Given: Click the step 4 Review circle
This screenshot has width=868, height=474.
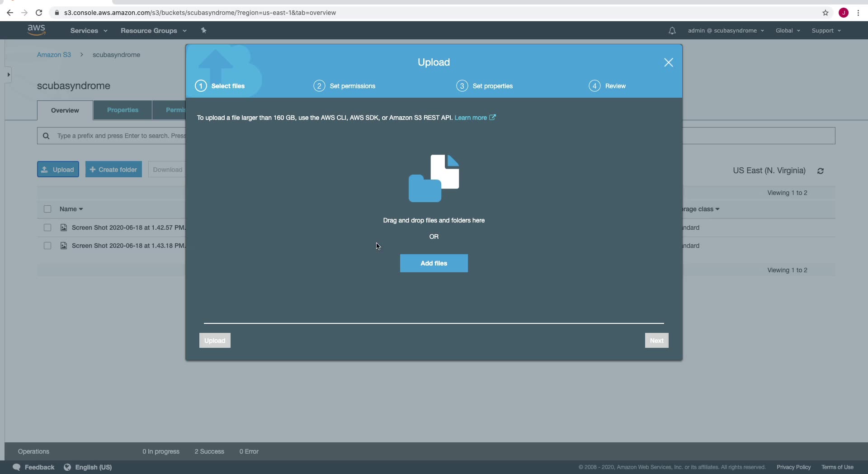Looking at the screenshot, I should click(x=594, y=86).
